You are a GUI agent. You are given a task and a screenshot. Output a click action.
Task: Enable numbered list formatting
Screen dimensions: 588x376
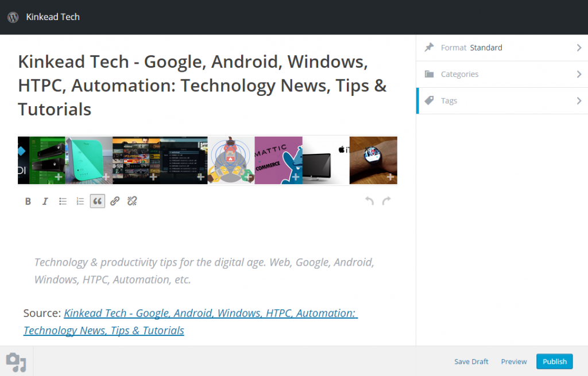80,201
